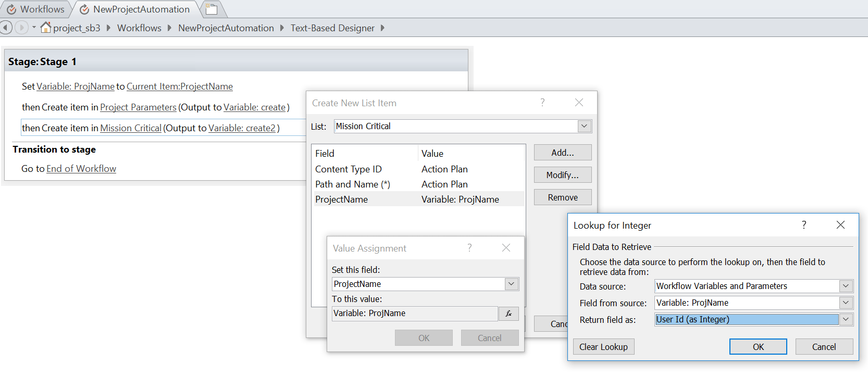Select the Path and Name (*) field row
This screenshot has width=868, height=376.
(x=419, y=184)
